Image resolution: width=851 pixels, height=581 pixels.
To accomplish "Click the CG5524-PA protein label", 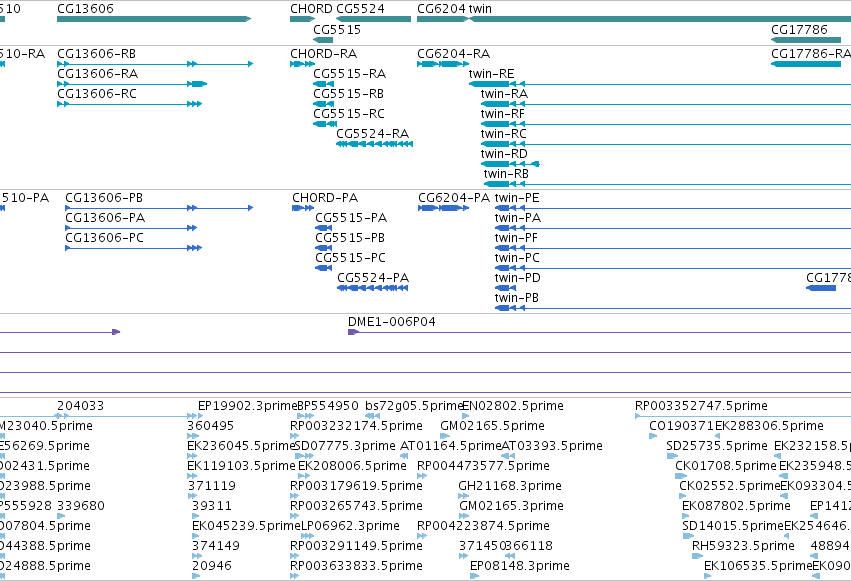I will click(x=373, y=278).
